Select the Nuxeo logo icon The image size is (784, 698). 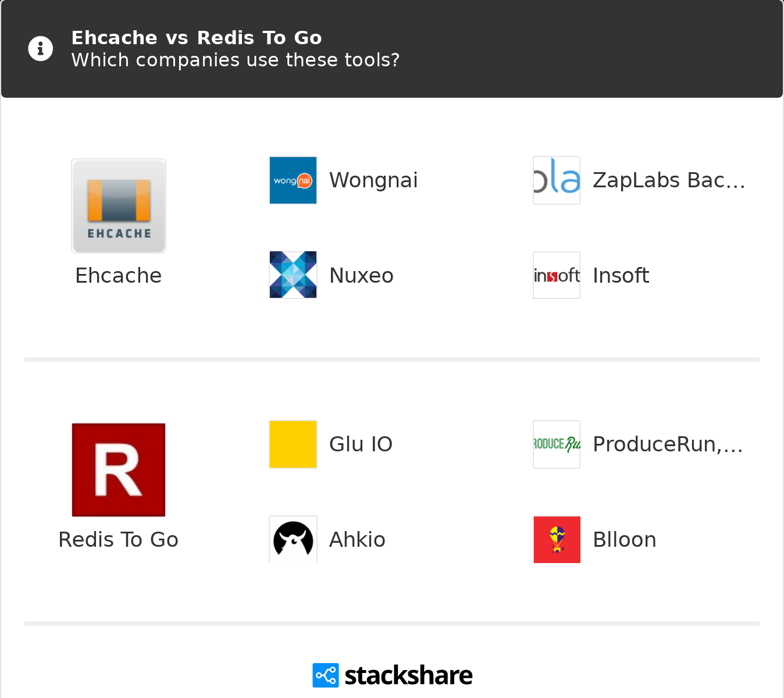(293, 275)
